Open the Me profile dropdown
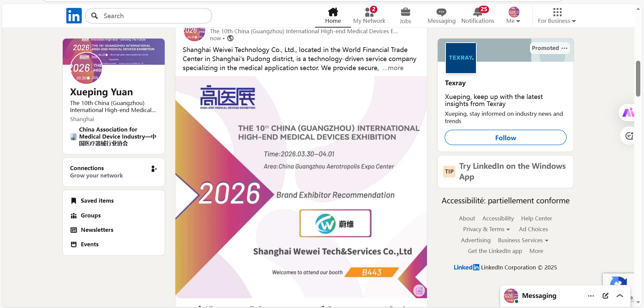644x308 pixels. [x=513, y=16]
